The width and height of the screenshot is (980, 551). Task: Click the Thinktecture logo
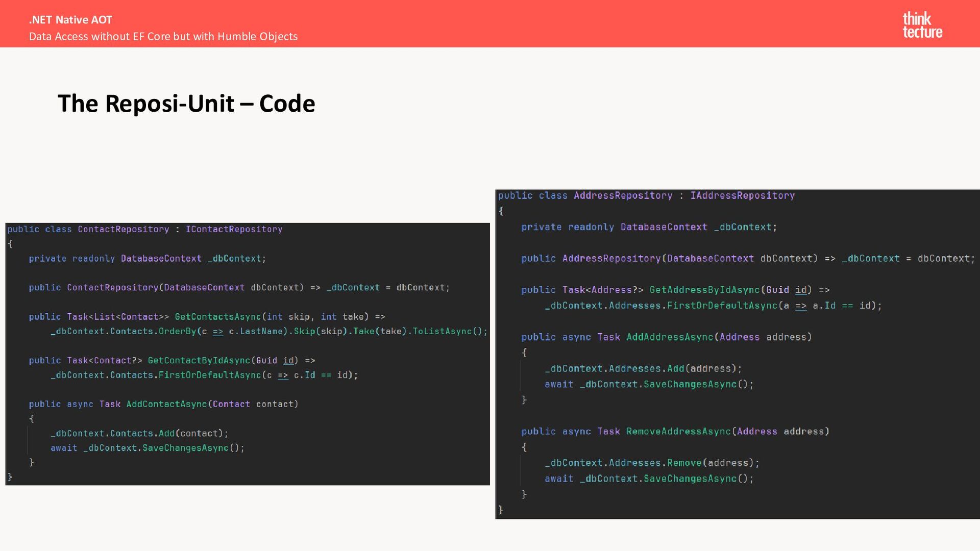pos(922,25)
